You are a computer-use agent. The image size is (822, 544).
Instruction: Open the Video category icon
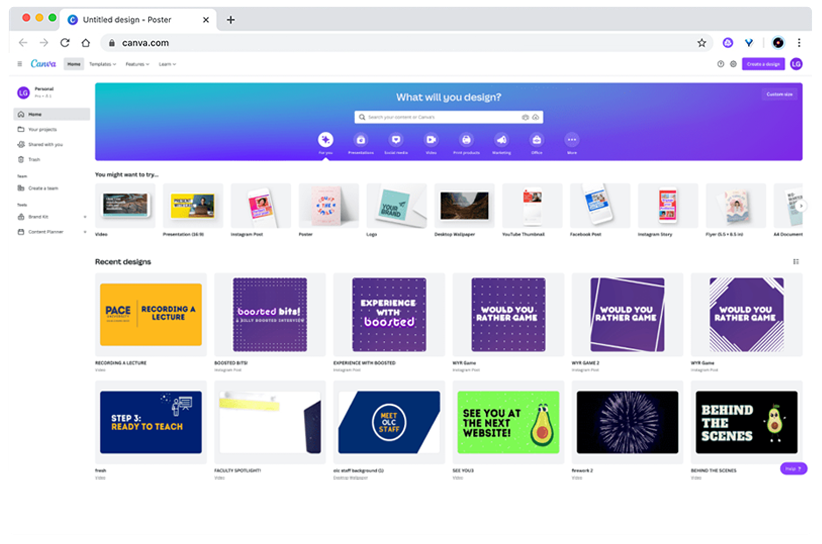431,139
